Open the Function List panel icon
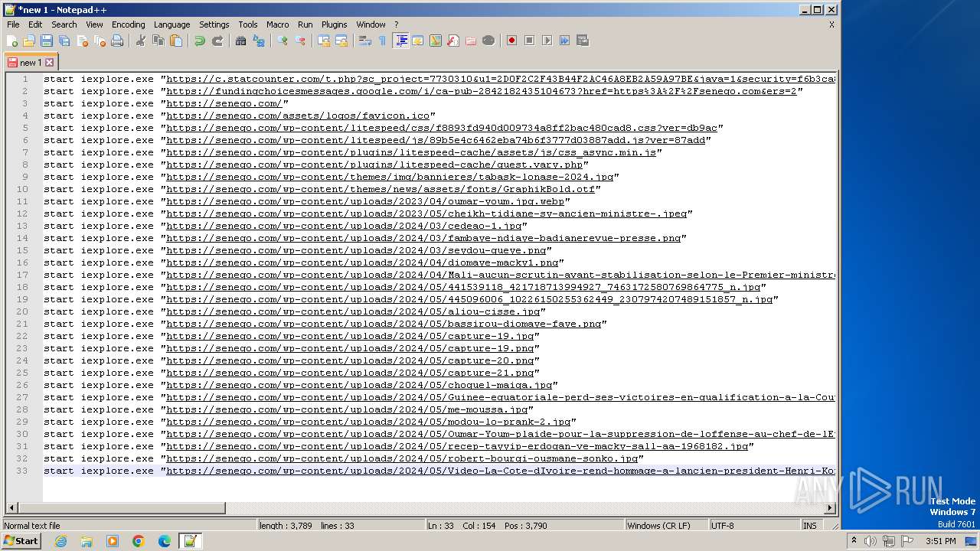This screenshot has width=980, height=551. 453,41
